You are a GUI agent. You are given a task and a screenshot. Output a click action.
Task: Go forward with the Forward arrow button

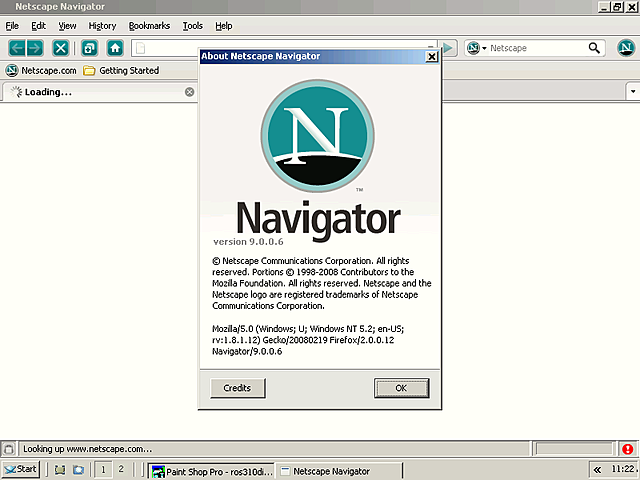[x=35, y=48]
